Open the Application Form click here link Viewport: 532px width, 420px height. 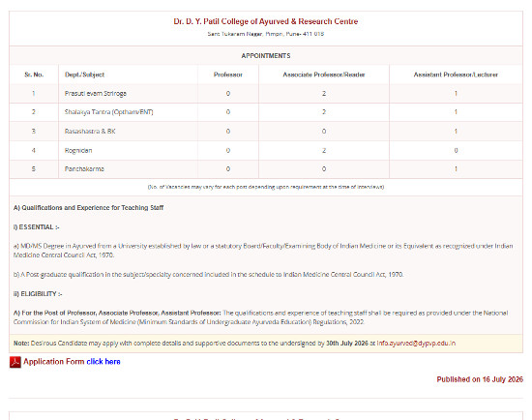click(x=103, y=362)
